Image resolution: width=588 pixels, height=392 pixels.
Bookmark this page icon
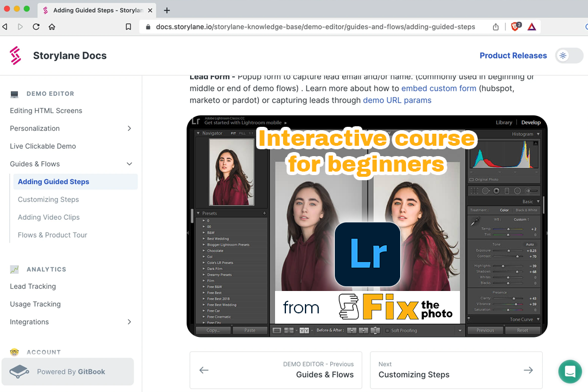pyautogui.click(x=128, y=26)
